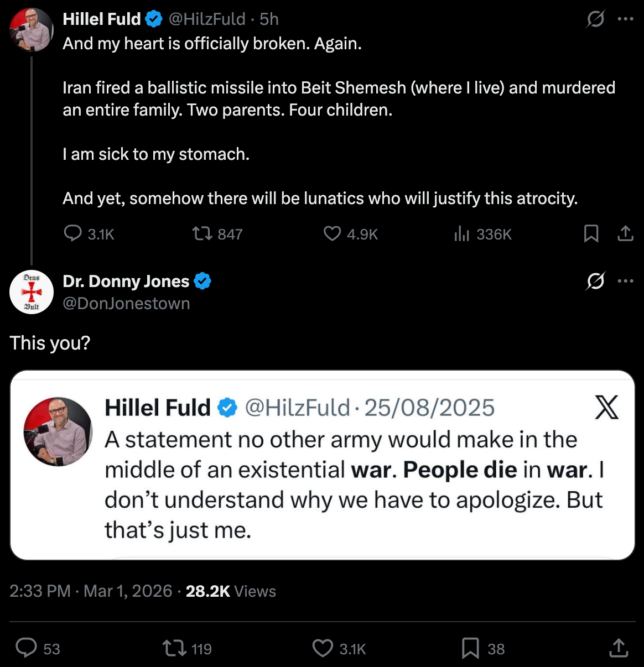Open the X logo on the quoted screenshot
The height and width of the screenshot is (667, 644).
[607, 408]
